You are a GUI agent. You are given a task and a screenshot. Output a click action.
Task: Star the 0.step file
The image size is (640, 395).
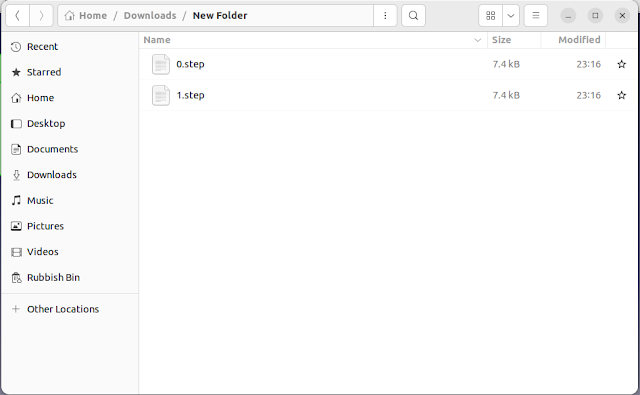621,64
